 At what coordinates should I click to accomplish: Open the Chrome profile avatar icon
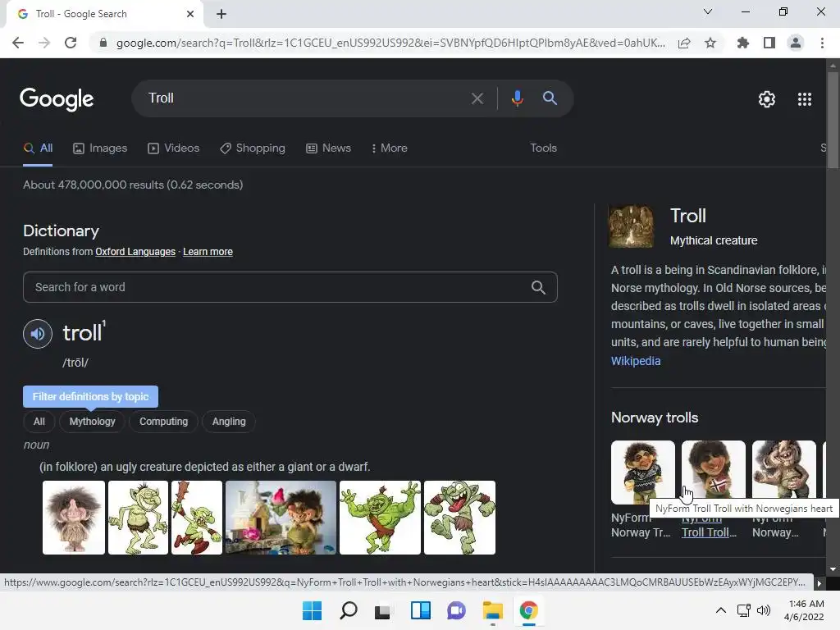pos(796,43)
